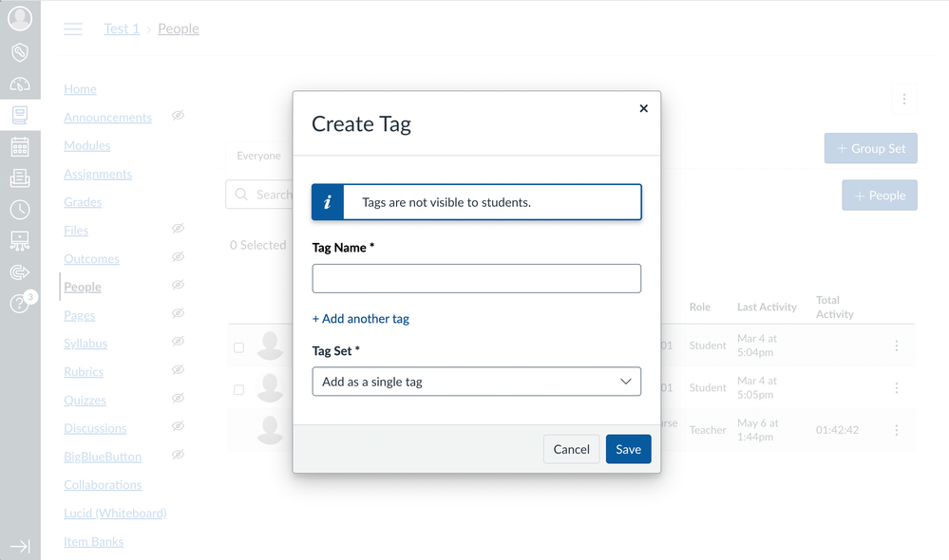This screenshot has width=949, height=560.
Task: Click the Last Activity column header
Action: 767,308
